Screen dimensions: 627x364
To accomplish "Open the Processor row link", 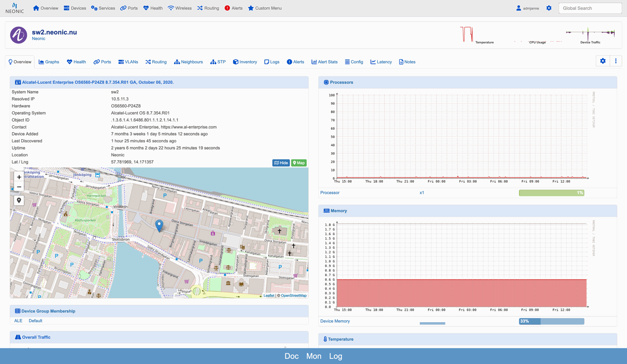I will point(330,193).
